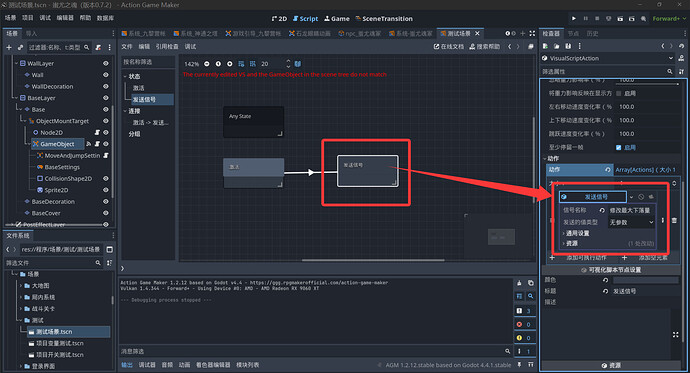Toggle split view of the file system dock
Viewport: 690px width, 373px height.
point(110,249)
